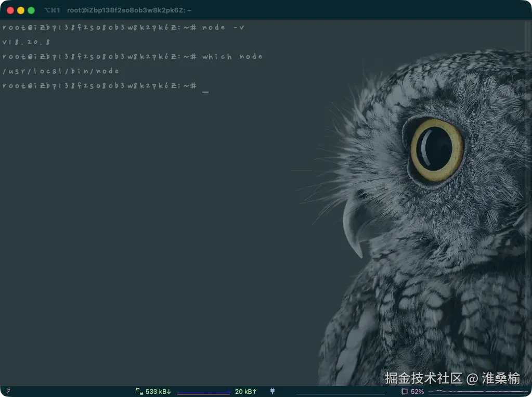Click the 20 kB upload rate
532x397 pixels.
245,392
